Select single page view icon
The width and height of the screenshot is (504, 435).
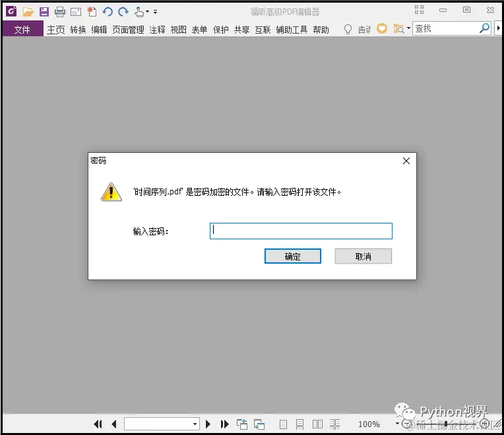click(x=283, y=424)
